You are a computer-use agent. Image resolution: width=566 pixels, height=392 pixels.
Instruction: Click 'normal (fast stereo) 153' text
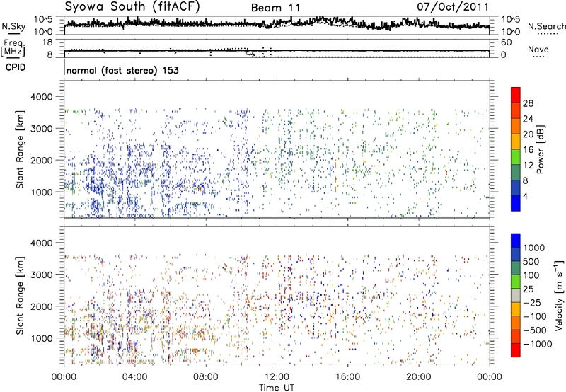pyautogui.click(x=122, y=70)
